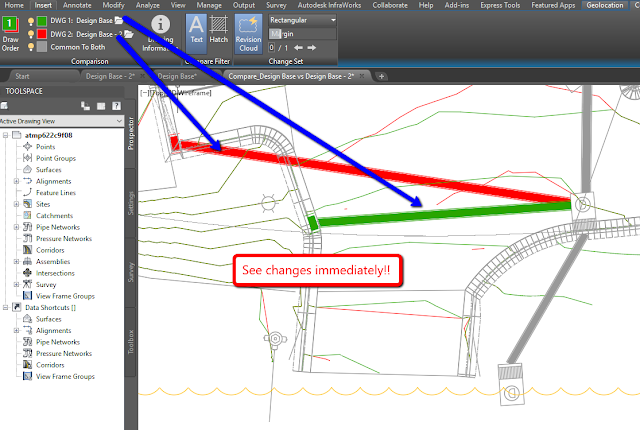Switch to Design Base - 2 document tab

point(110,76)
